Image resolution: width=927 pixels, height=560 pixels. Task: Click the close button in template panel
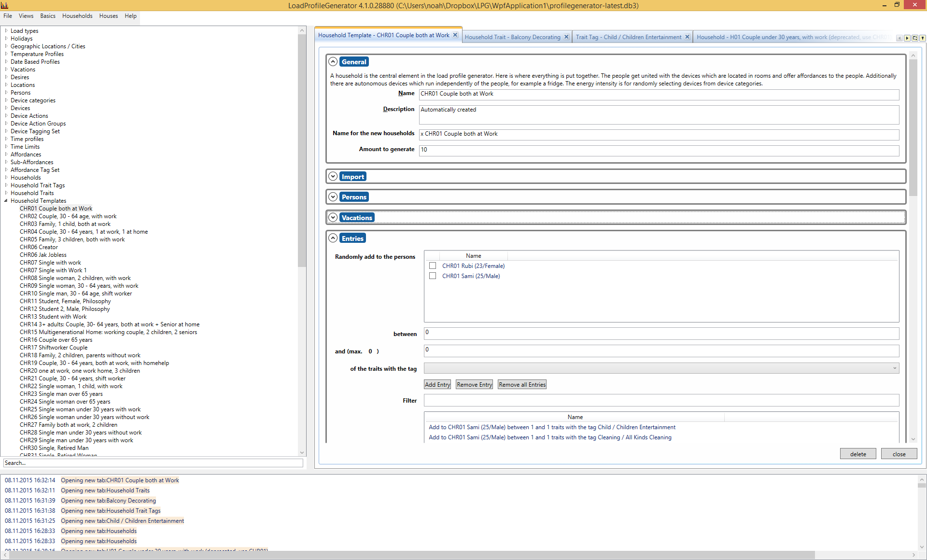click(899, 454)
